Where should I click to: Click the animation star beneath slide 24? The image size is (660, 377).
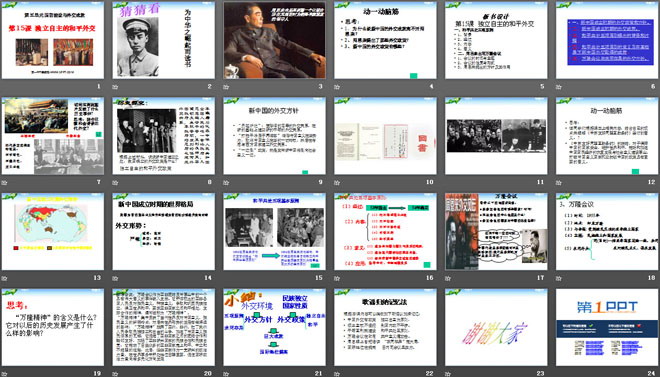(x=559, y=373)
